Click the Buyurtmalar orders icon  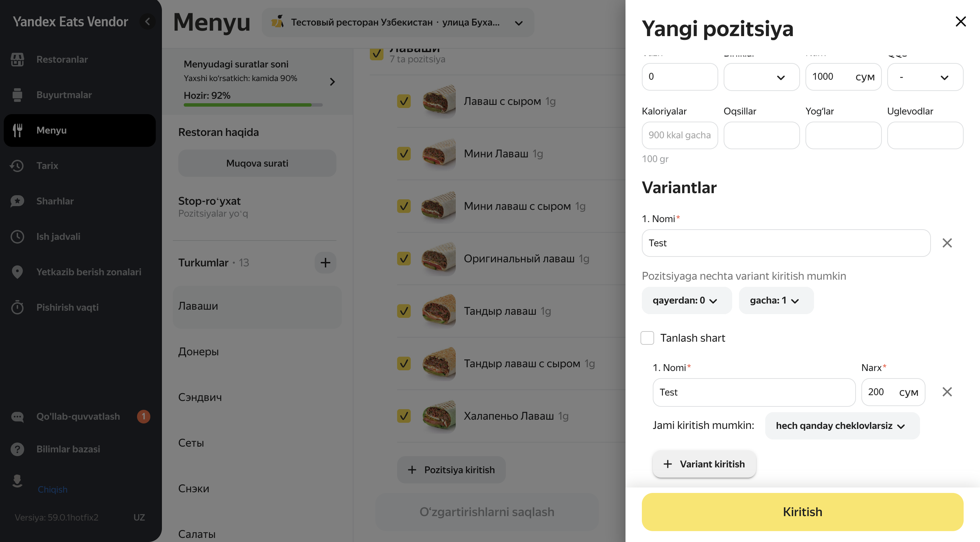pos(17,95)
